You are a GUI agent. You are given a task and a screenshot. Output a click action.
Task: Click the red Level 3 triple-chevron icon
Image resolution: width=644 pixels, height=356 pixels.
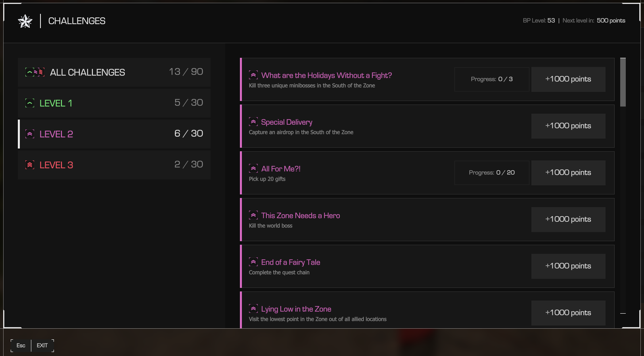pyautogui.click(x=30, y=165)
